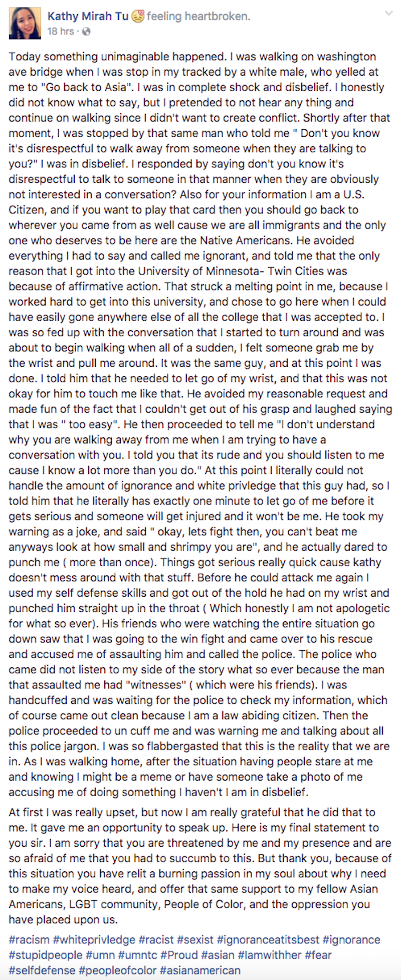The height and width of the screenshot is (980, 401).
Task: Open Kathy Mirah Tu's profile picture
Action: point(25,24)
